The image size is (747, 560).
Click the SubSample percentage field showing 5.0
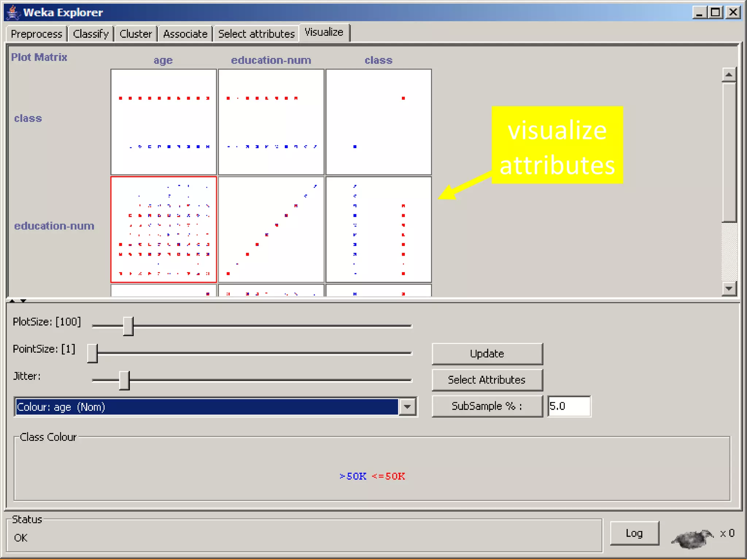tap(569, 406)
